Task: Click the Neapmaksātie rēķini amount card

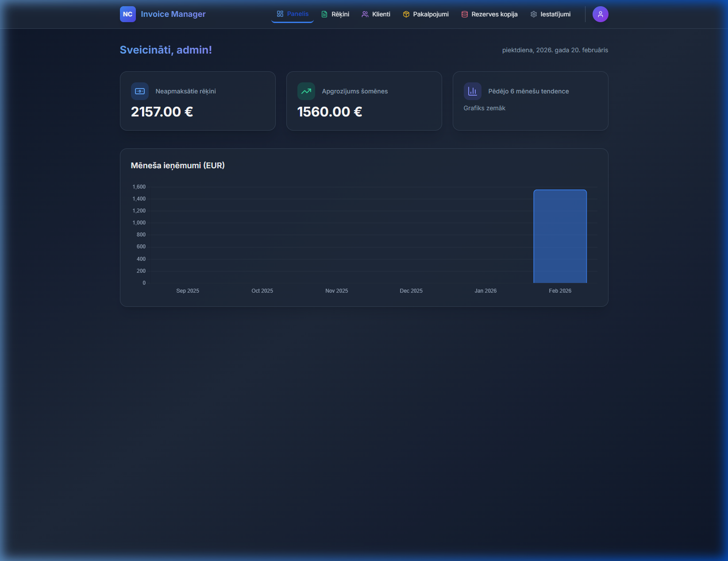Action: pos(197,101)
